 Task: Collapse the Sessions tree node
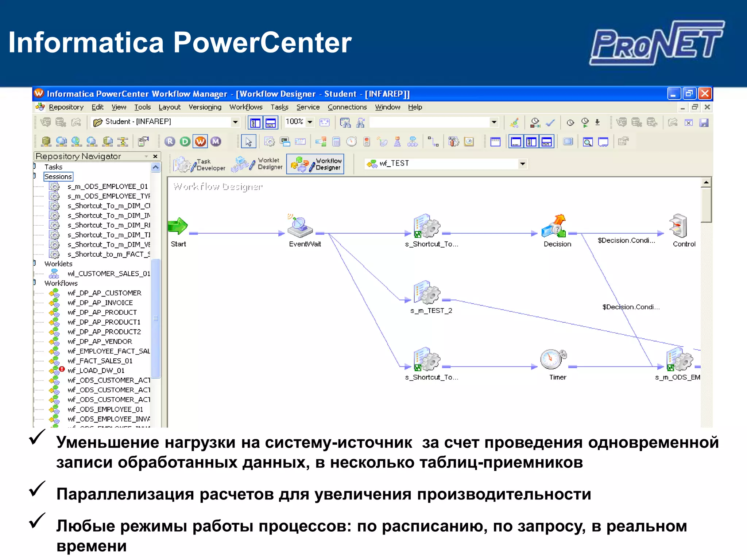point(35,176)
